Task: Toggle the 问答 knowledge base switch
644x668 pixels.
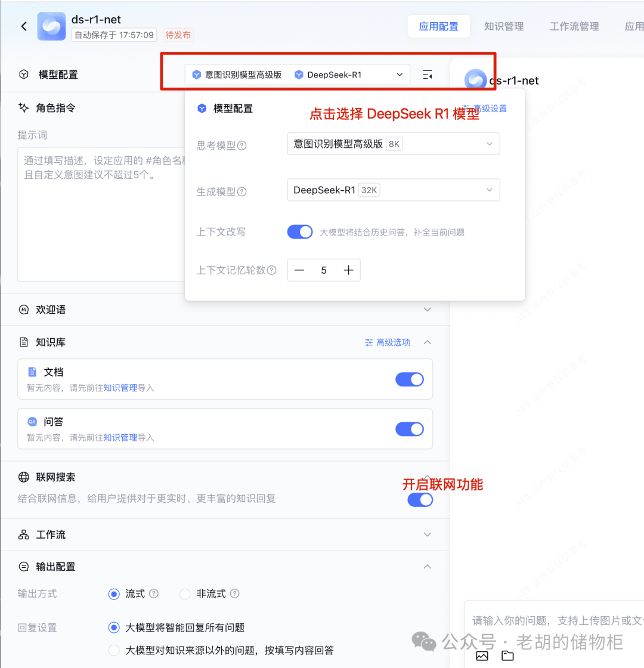Action: click(410, 429)
